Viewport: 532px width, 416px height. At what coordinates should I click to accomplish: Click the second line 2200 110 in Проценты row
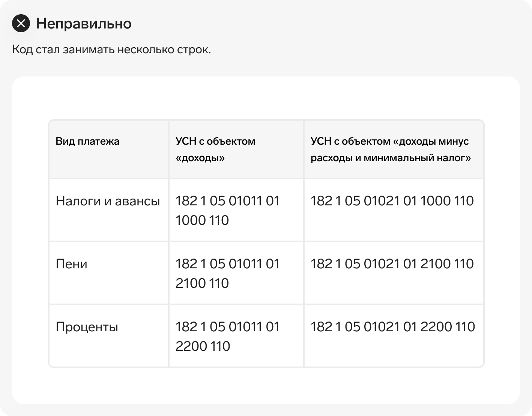pos(203,346)
